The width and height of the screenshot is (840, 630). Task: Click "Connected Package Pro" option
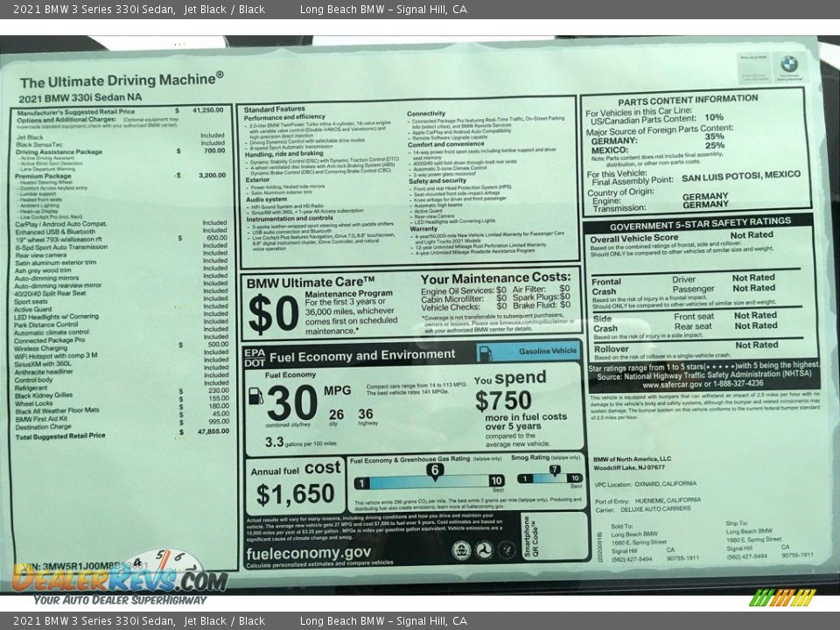point(49,340)
